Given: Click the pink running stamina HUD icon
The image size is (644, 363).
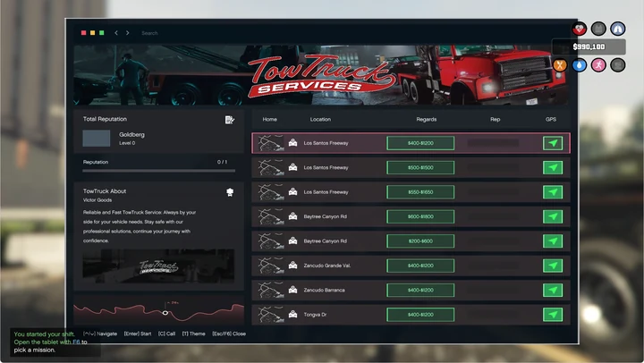Looking at the screenshot, I should [598, 65].
